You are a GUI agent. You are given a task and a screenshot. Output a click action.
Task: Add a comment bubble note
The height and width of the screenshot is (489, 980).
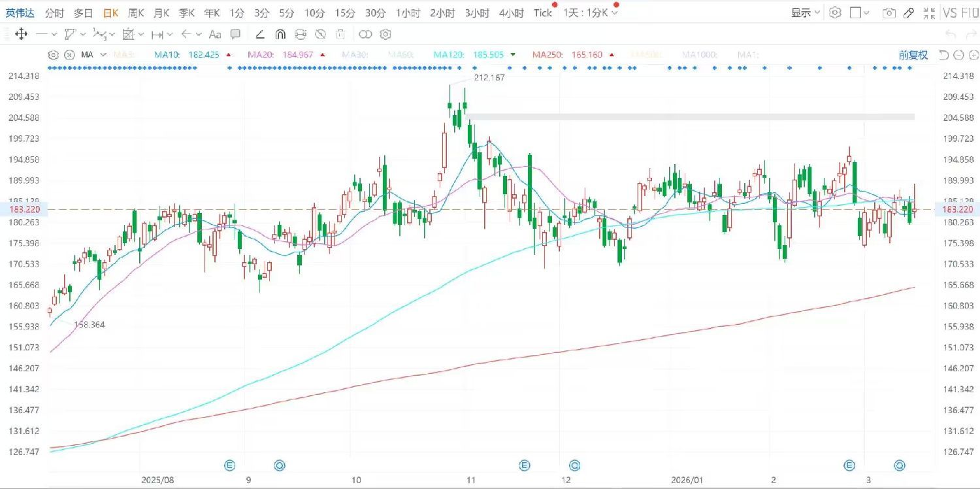coord(236,34)
